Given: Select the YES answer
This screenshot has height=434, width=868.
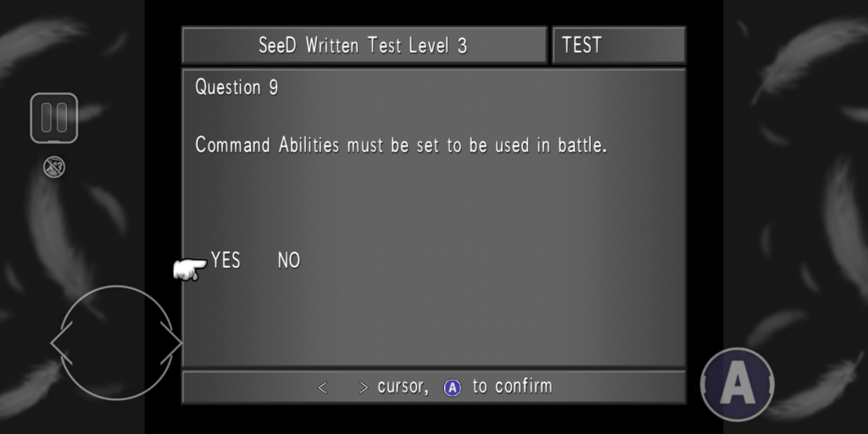Looking at the screenshot, I should 225,260.
